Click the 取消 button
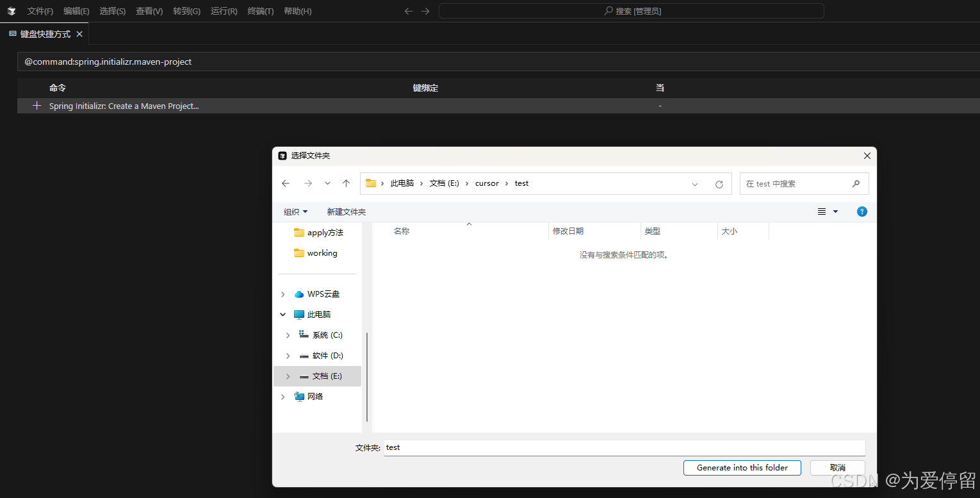The height and width of the screenshot is (498, 980). (x=838, y=468)
